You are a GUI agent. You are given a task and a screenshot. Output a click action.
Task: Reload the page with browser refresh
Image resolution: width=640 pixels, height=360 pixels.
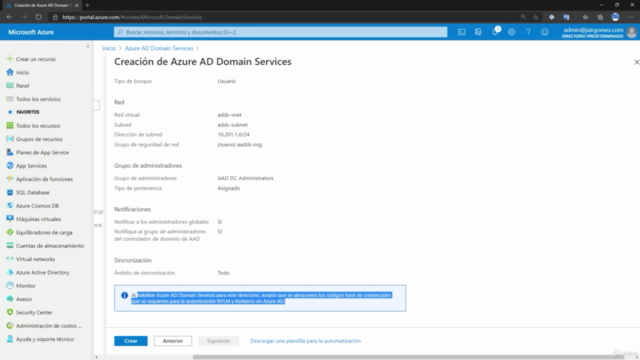[x=38, y=17]
